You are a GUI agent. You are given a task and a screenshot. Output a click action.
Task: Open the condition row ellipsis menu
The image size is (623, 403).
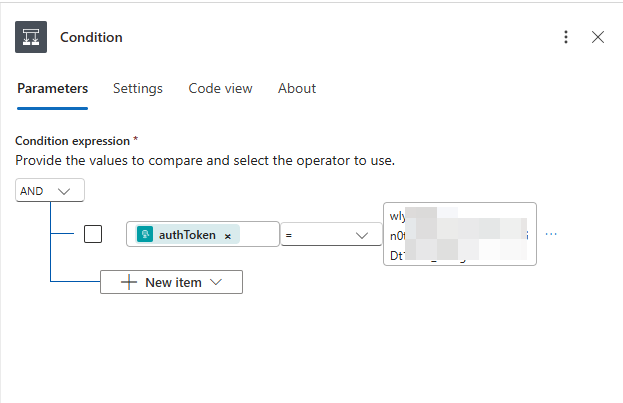[x=551, y=234]
